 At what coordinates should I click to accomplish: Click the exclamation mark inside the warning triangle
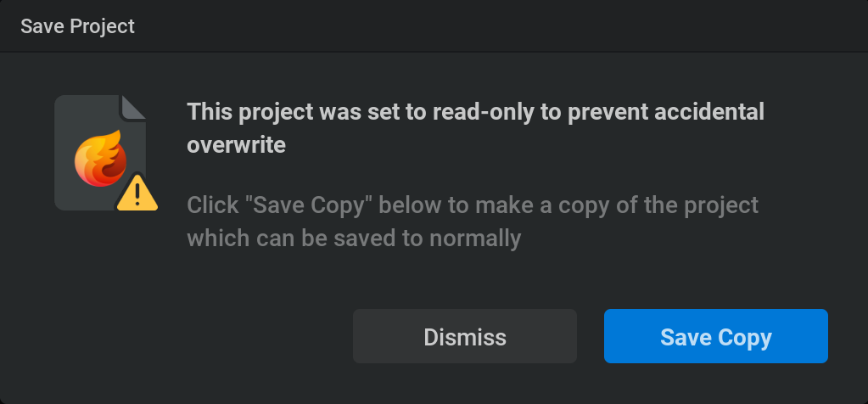pyautogui.click(x=137, y=194)
